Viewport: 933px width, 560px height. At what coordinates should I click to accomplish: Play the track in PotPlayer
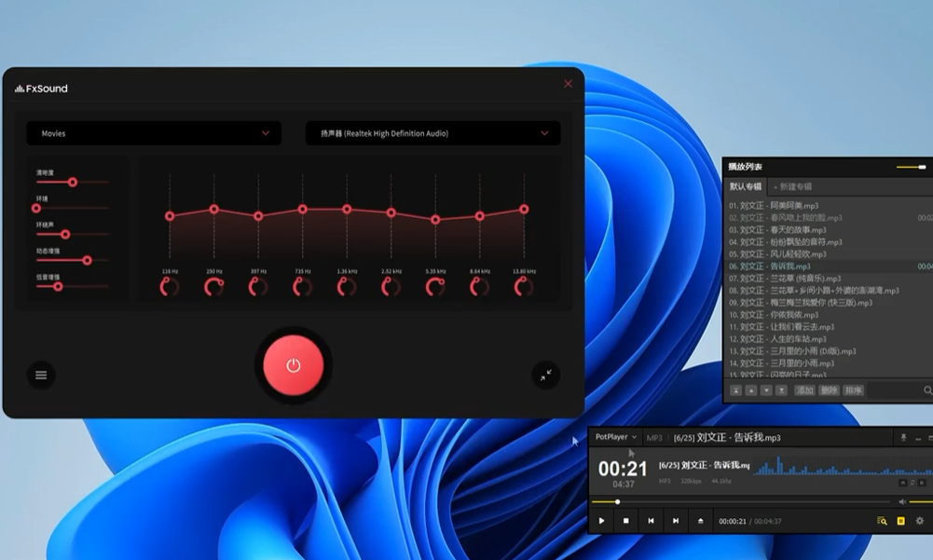(x=601, y=521)
